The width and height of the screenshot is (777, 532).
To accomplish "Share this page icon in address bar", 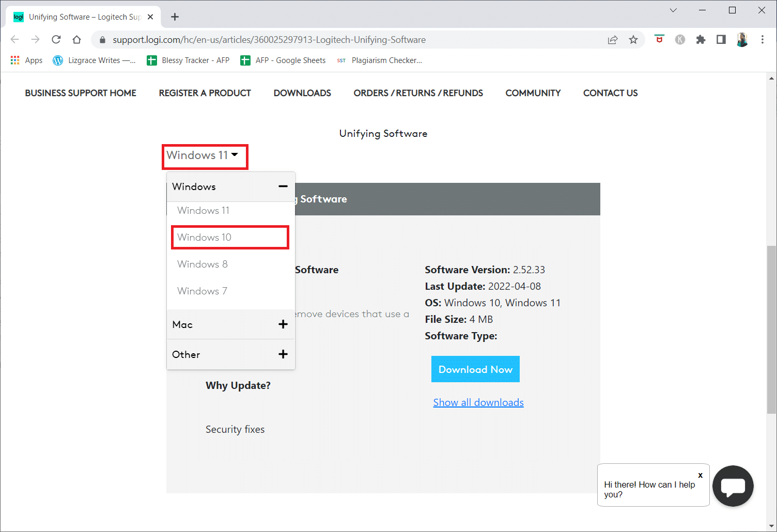I will point(613,40).
